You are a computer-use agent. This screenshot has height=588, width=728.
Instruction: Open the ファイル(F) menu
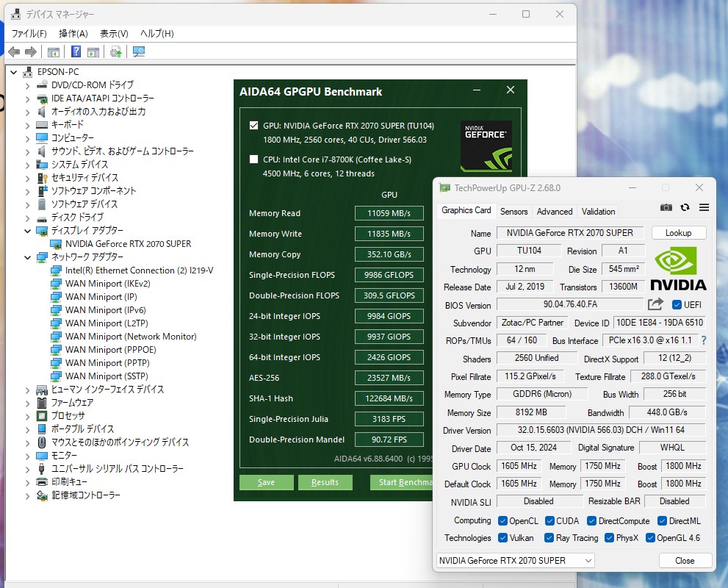[29, 33]
